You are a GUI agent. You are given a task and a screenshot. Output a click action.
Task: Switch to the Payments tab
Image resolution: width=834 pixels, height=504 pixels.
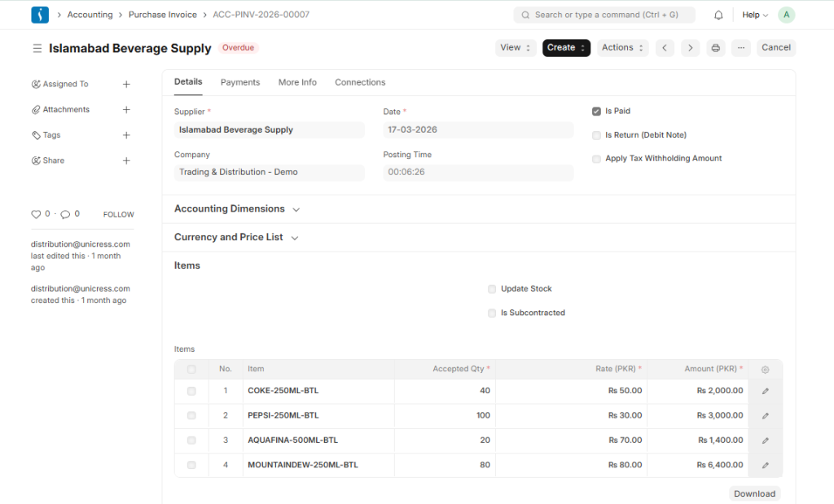(240, 82)
